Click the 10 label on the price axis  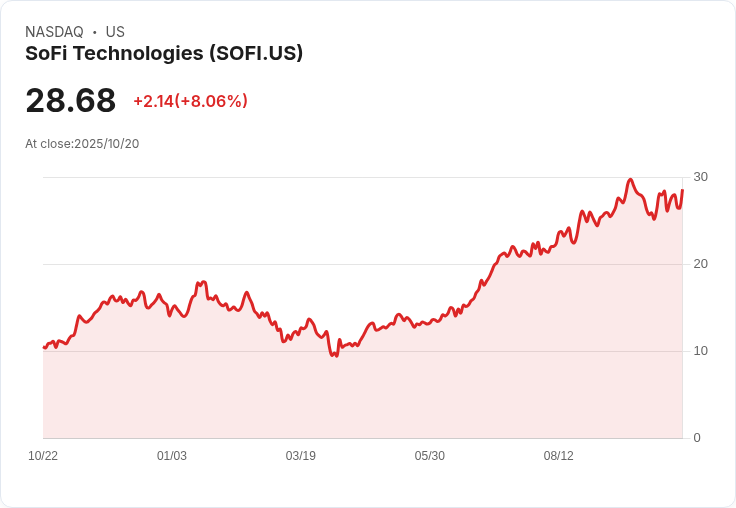click(x=701, y=351)
